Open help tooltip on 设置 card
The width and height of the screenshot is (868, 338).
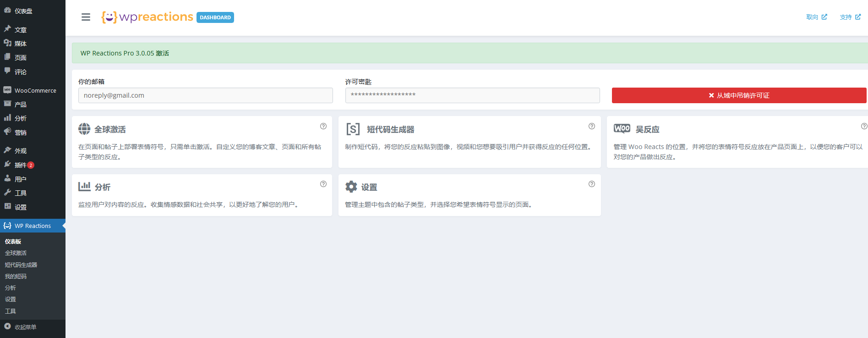pos(592,184)
